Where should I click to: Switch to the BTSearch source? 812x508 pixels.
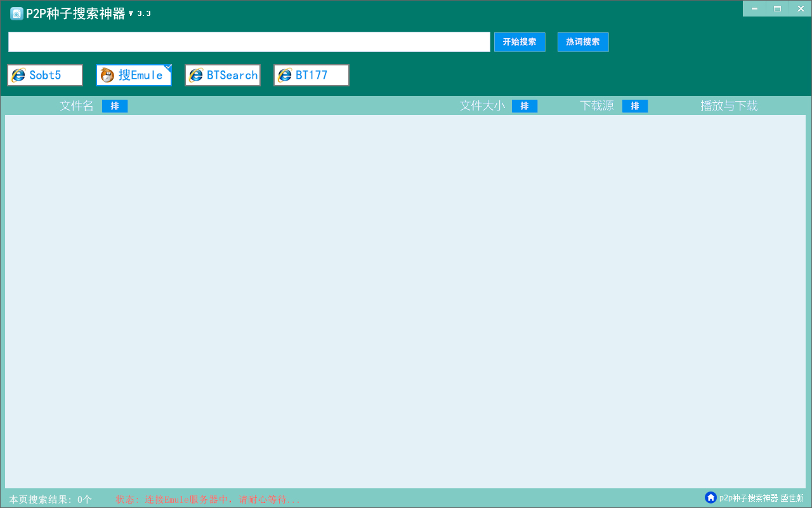tap(223, 75)
